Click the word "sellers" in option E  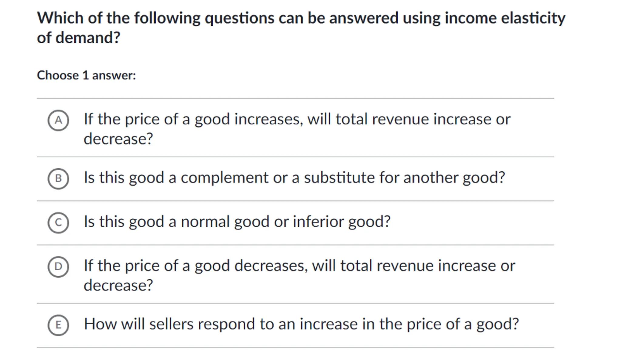[171, 324]
